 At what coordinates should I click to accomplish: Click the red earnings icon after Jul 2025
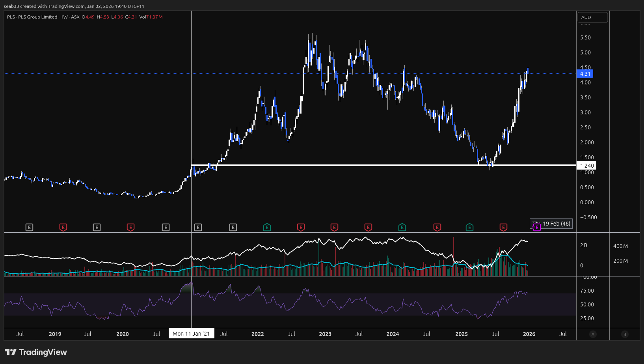[503, 227]
